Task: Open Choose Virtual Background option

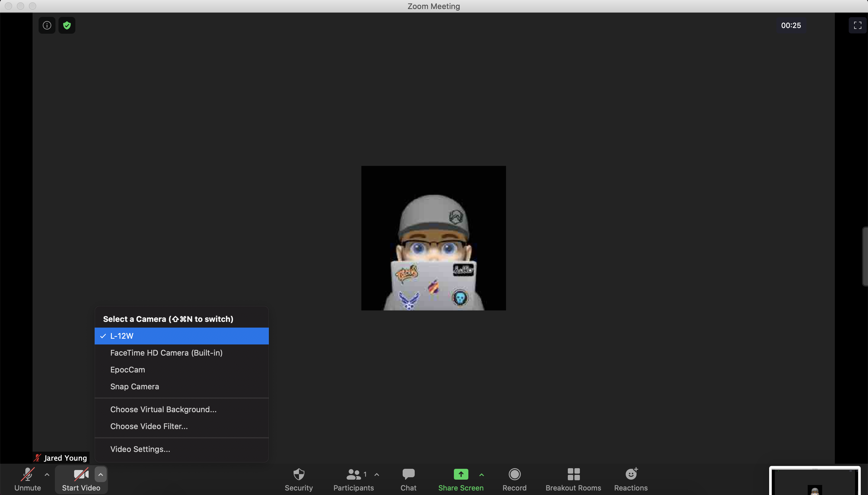Action: pos(163,409)
